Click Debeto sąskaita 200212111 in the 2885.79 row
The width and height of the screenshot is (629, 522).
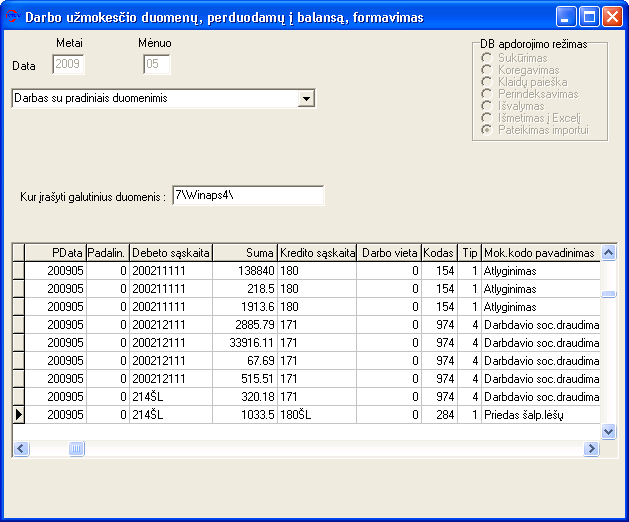(171, 325)
